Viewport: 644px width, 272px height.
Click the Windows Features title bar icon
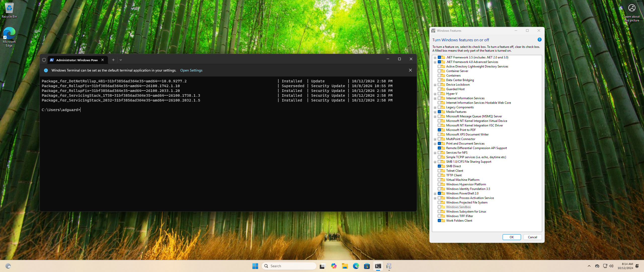[x=433, y=31]
